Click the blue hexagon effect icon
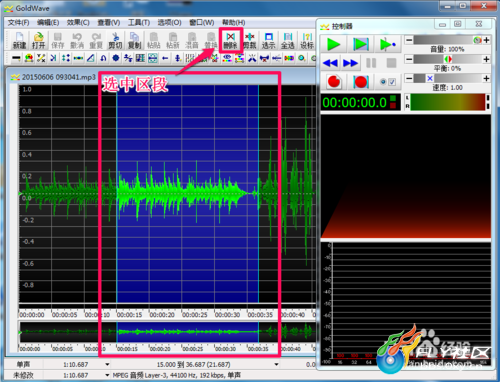 pos(116,58)
